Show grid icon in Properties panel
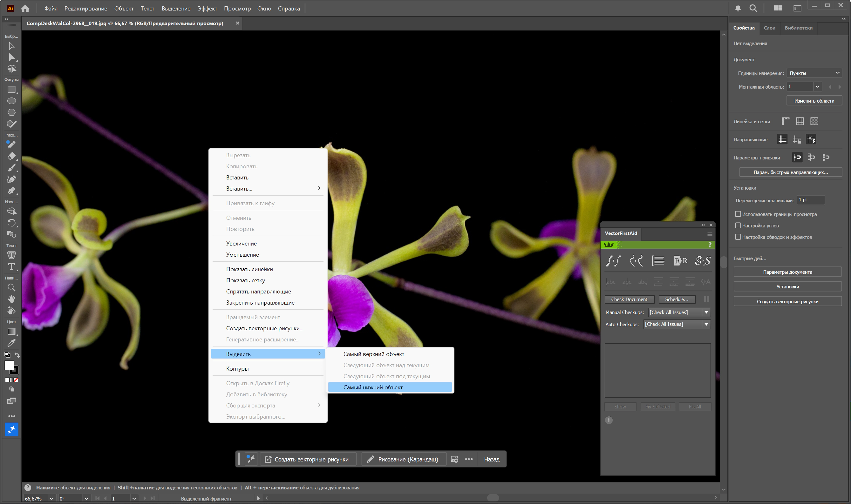851x504 pixels. click(800, 121)
